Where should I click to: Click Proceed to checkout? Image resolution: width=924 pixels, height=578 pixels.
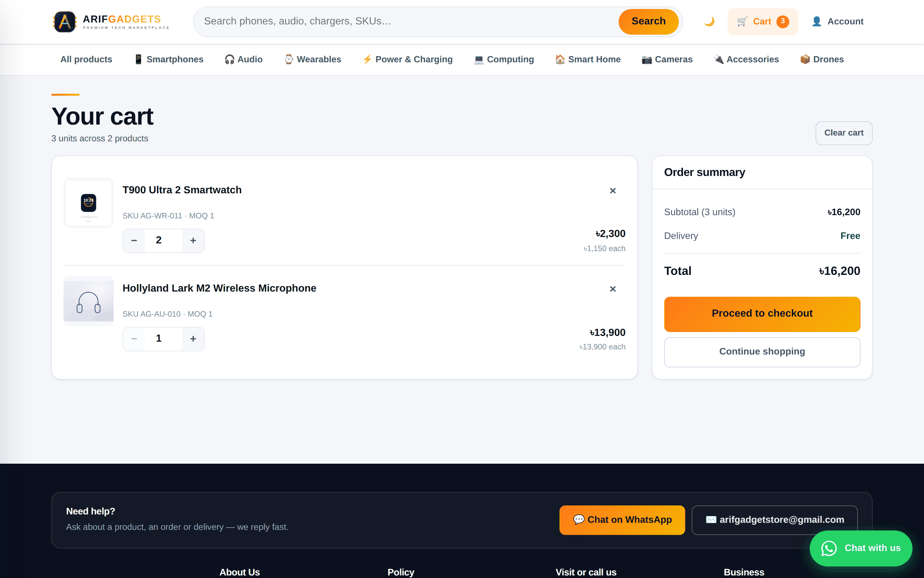coord(762,314)
